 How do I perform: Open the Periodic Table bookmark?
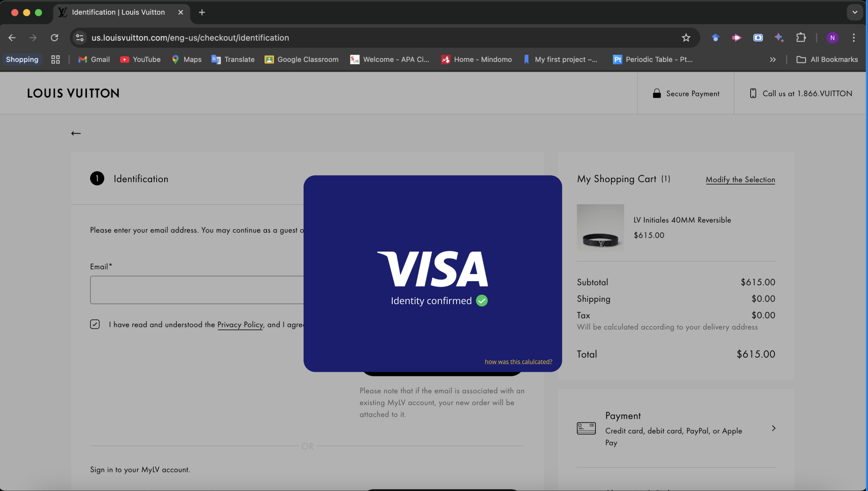coord(653,60)
